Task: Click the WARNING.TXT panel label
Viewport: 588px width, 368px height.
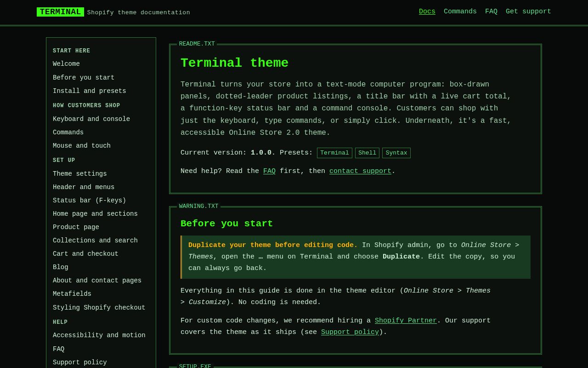Action: click(x=198, y=206)
